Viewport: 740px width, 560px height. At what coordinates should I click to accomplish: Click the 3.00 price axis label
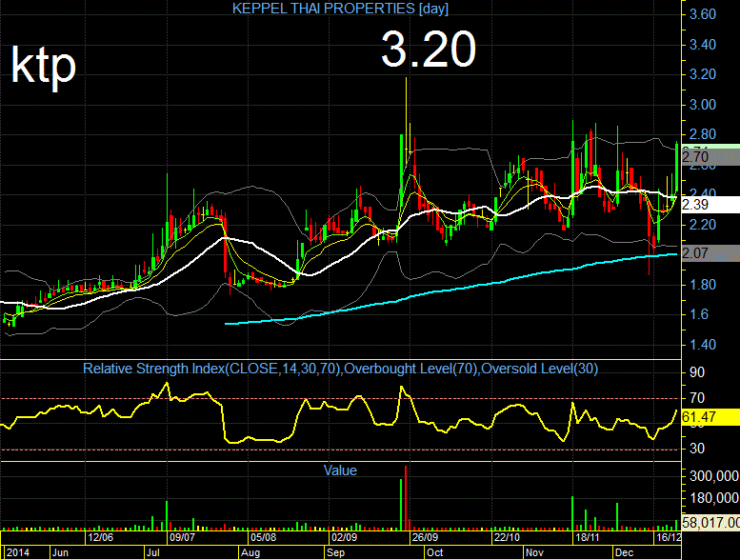point(703,104)
